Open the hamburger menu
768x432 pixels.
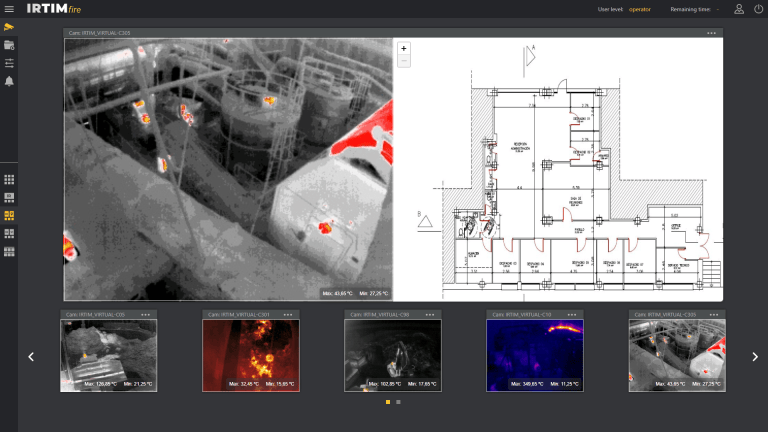point(9,9)
